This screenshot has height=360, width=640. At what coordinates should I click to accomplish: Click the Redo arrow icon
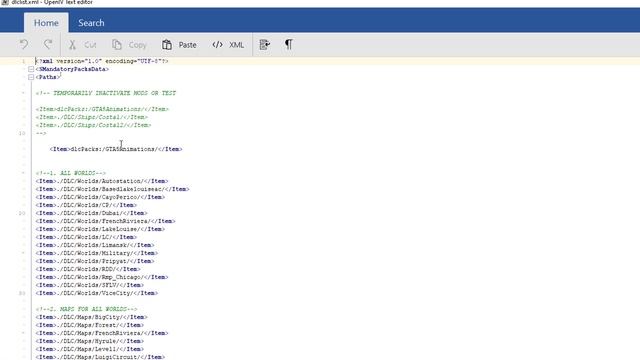[48, 44]
